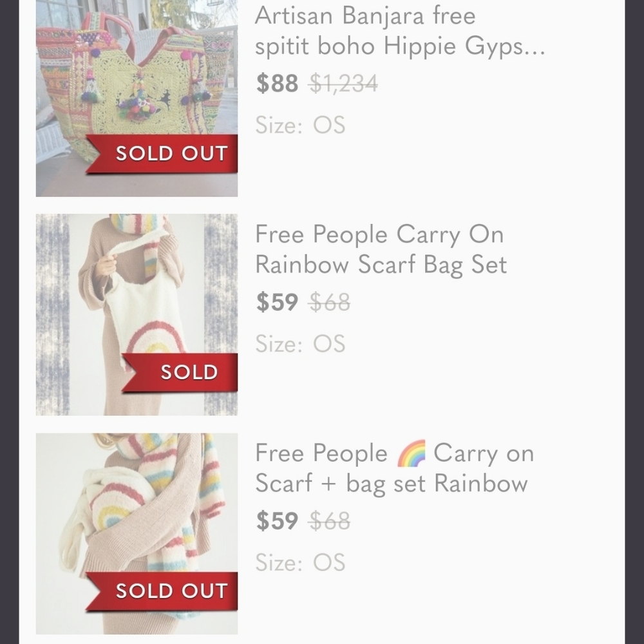This screenshot has height=644, width=644.
Task: Click the crossed-out $1,234 original price
Action: tap(343, 83)
